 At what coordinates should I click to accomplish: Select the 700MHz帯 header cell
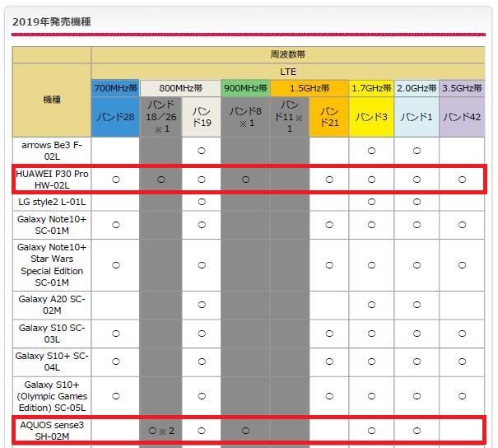tap(115, 88)
